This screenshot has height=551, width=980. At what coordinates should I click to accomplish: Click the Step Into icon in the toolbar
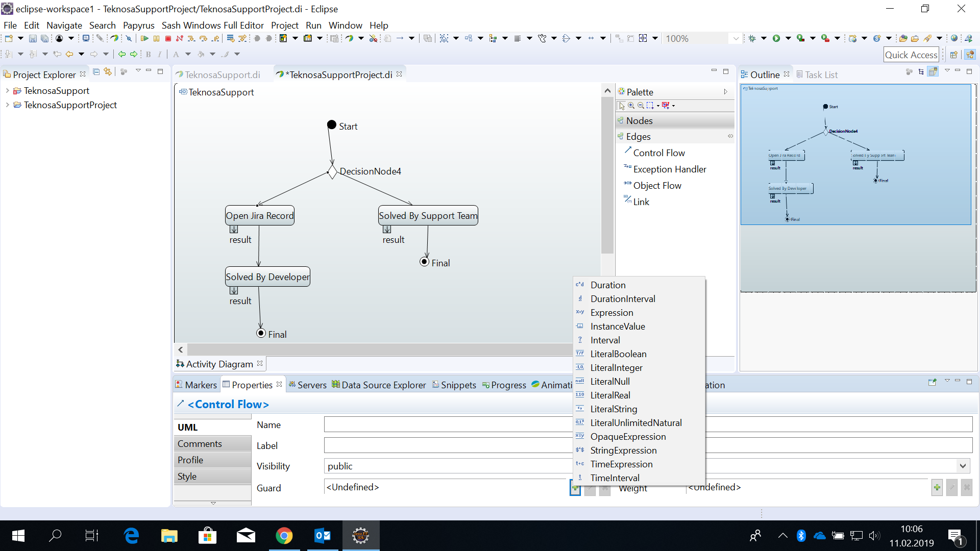191,38
